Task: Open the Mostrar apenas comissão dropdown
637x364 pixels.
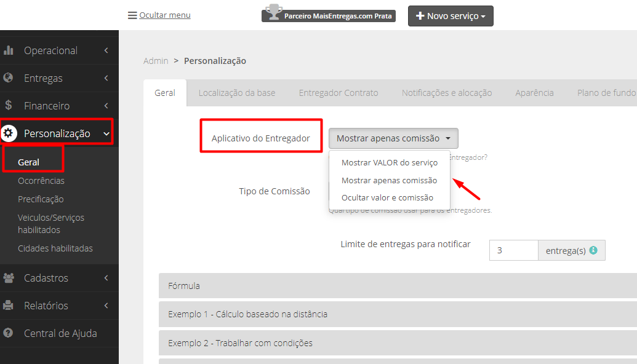Action: click(393, 138)
